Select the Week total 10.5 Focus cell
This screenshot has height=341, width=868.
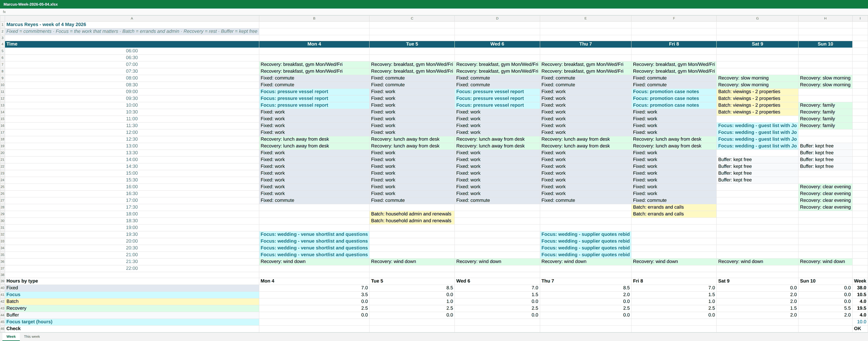(860, 295)
